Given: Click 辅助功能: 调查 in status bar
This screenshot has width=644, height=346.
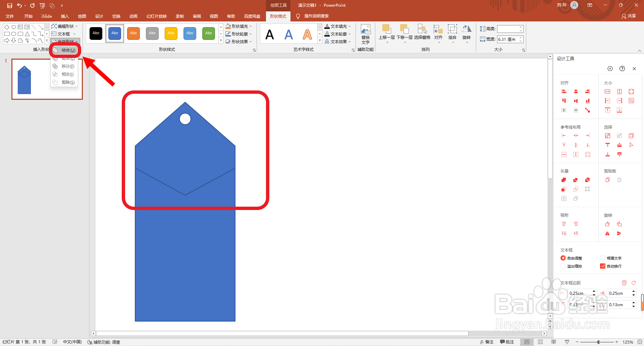Looking at the screenshot, I should click(104, 342).
